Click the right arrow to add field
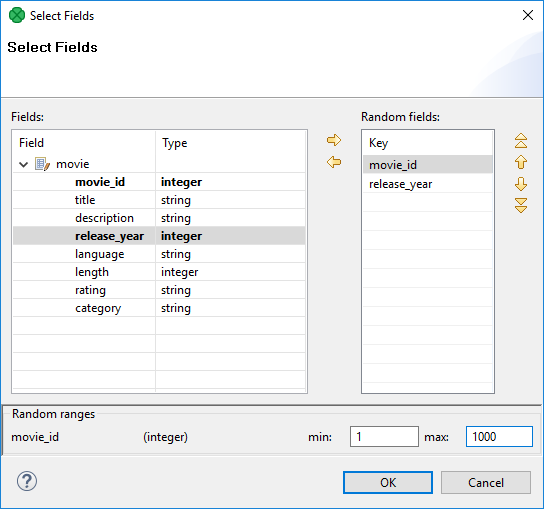 [x=334, y=140]
